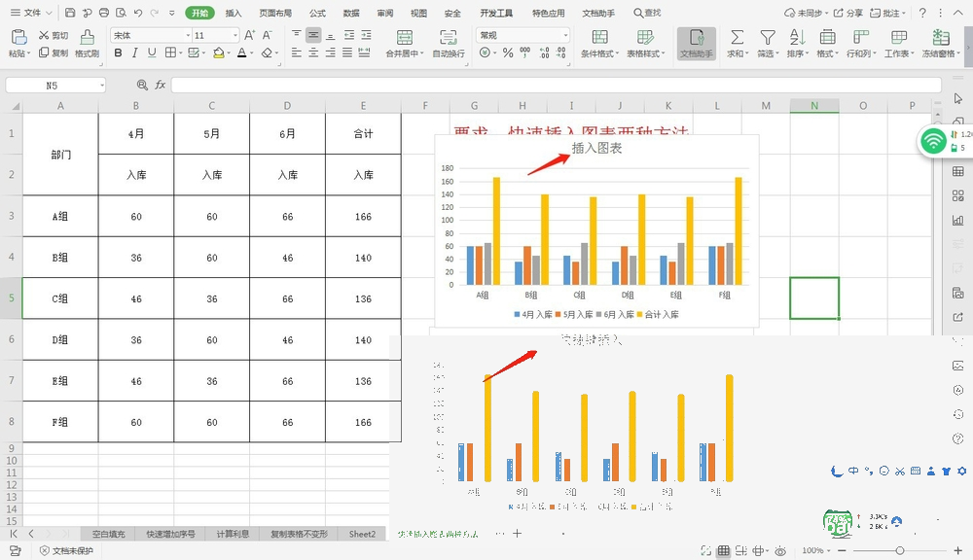Switch to the 公式 ribbon tab
The height and width of the screenshot is (560, 973).
pyautogui.click(x=318, y=13)
